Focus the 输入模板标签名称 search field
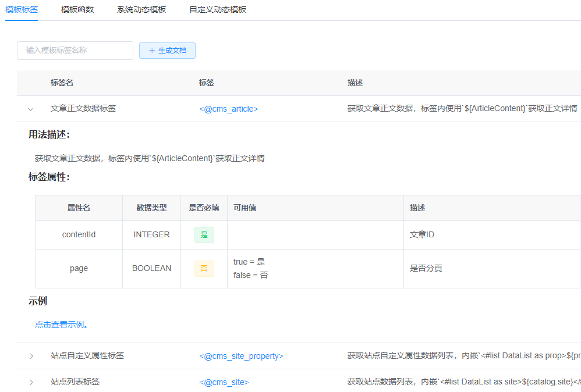The width and height of the screenshot is (581, 392). 75,51
